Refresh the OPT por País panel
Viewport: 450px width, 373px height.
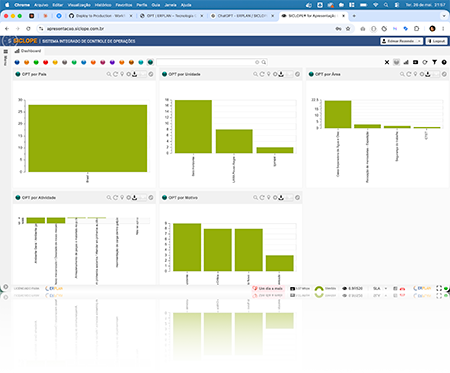pos(115,74)
